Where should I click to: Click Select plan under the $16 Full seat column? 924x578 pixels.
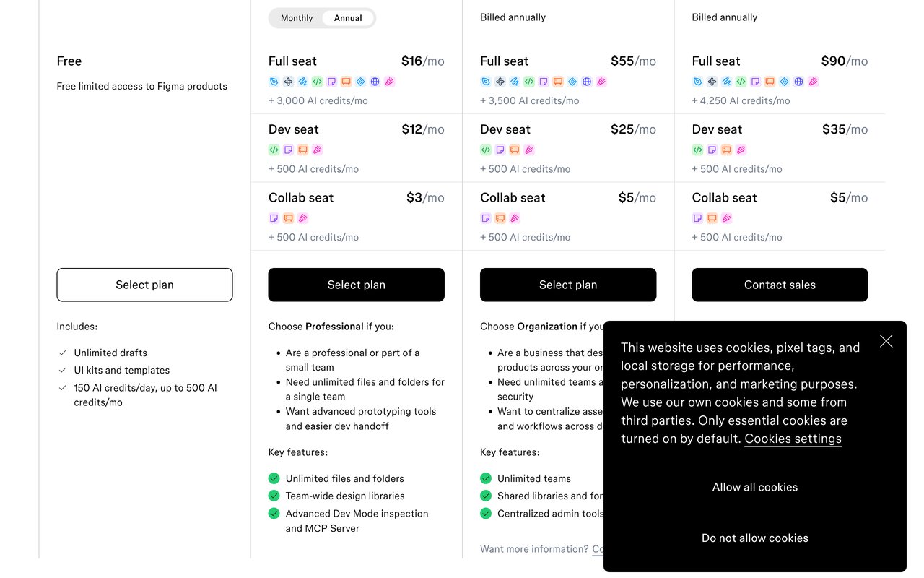[x=357, y=285]
